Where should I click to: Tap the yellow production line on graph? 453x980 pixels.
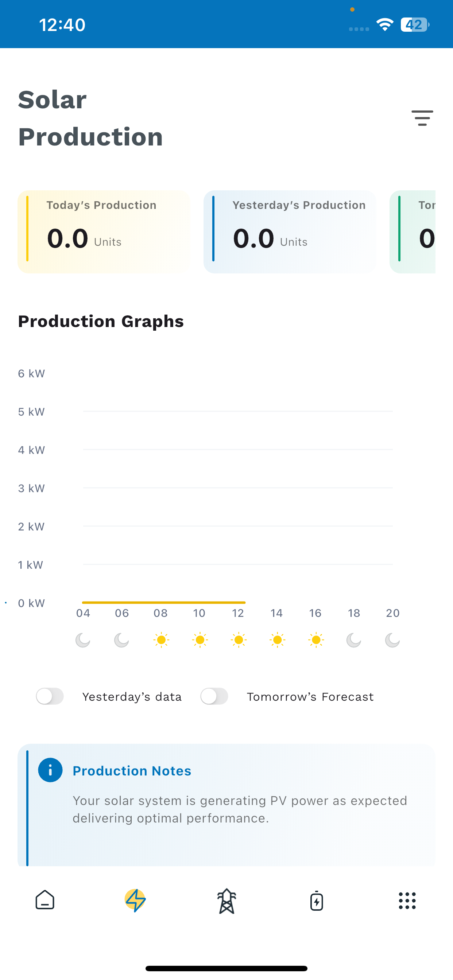[x=164, y=603]
